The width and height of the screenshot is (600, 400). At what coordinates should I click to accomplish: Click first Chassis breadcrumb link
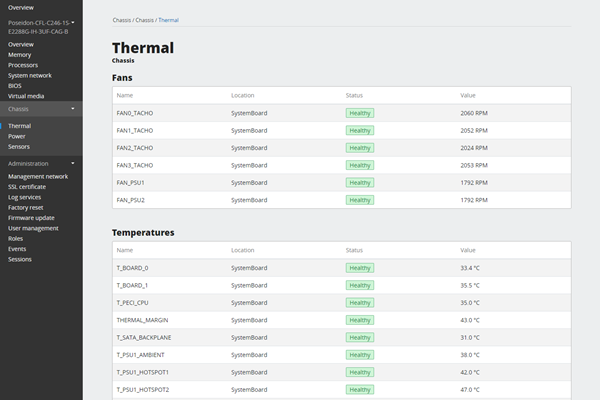point(122,20)
